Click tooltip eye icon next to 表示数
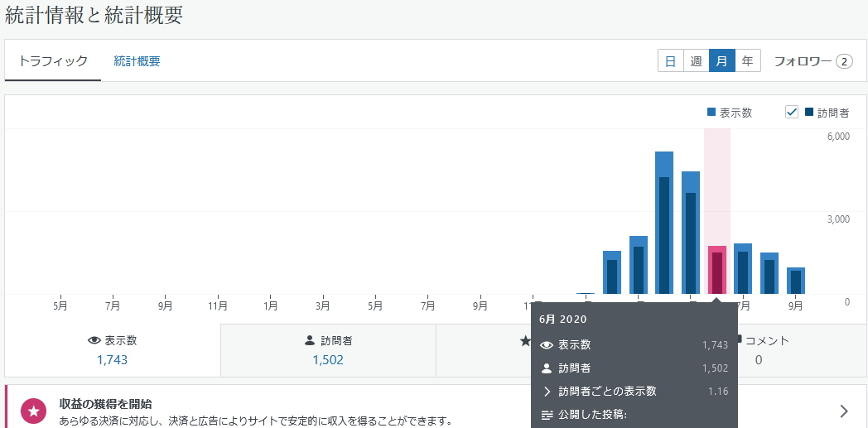 (547, 345)
